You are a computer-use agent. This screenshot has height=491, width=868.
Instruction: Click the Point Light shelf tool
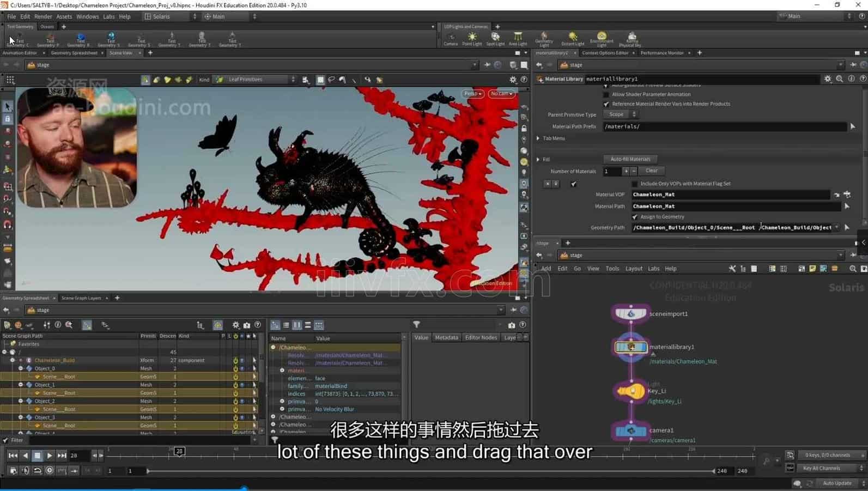coord(472,39)
